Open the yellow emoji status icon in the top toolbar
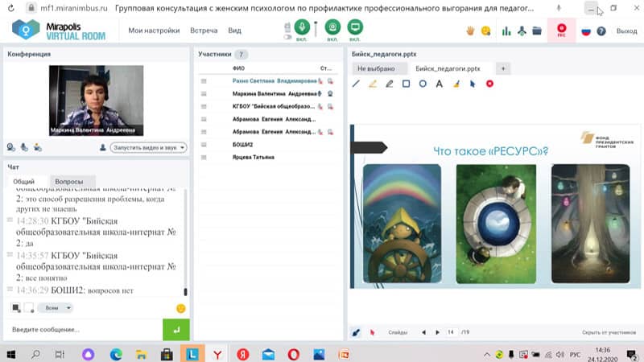This screenshot has height=362, width=644. 486,31
